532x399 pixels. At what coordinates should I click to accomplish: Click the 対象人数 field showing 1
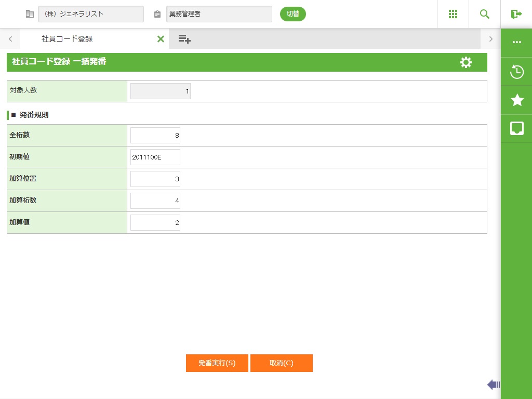click(x=161, y=91)
